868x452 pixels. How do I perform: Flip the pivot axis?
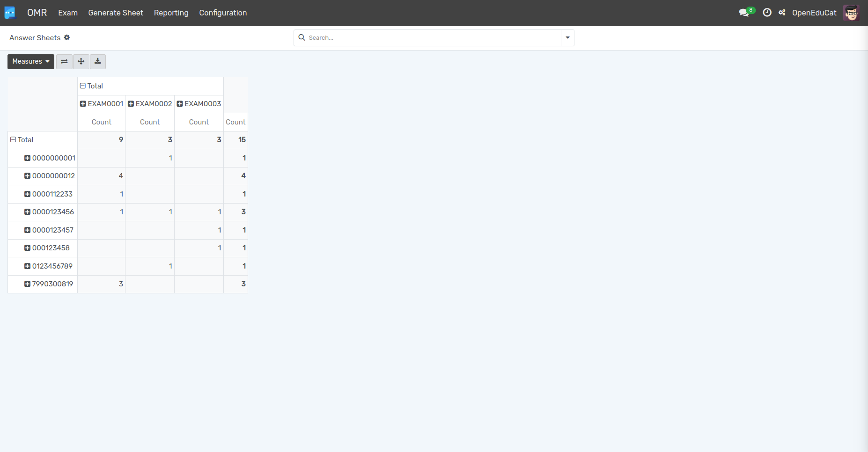click(x=64, y=61)
